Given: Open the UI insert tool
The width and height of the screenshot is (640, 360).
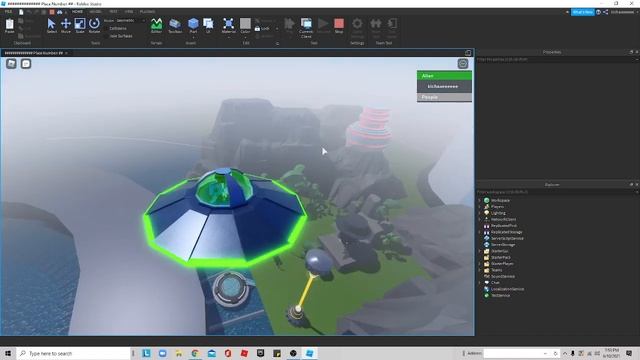Looking at the screenshot, I should [208, 26].
